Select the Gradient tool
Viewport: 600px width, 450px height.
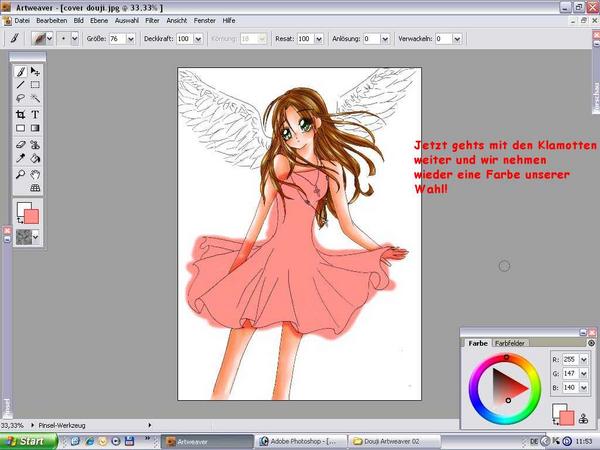click(x=35, y=128)
